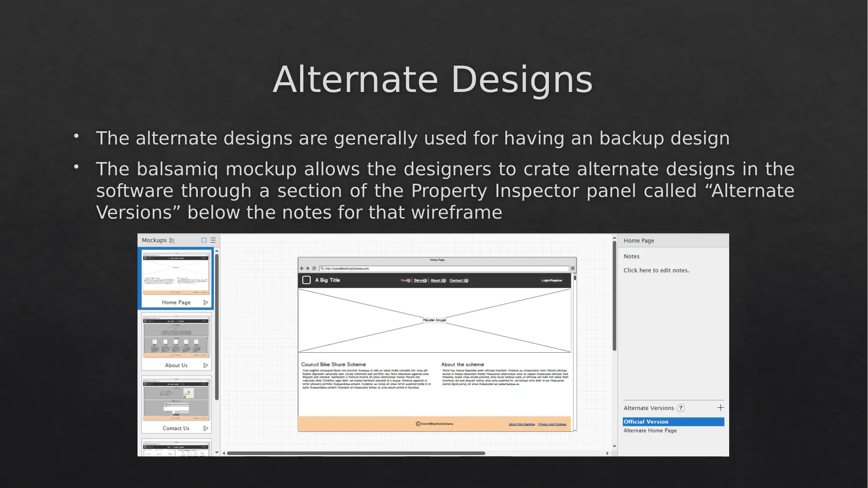Click the 'Council Bike Share Scheme' heading
Image resolution: width=868 pixels, height=488 pixels.
334,364
